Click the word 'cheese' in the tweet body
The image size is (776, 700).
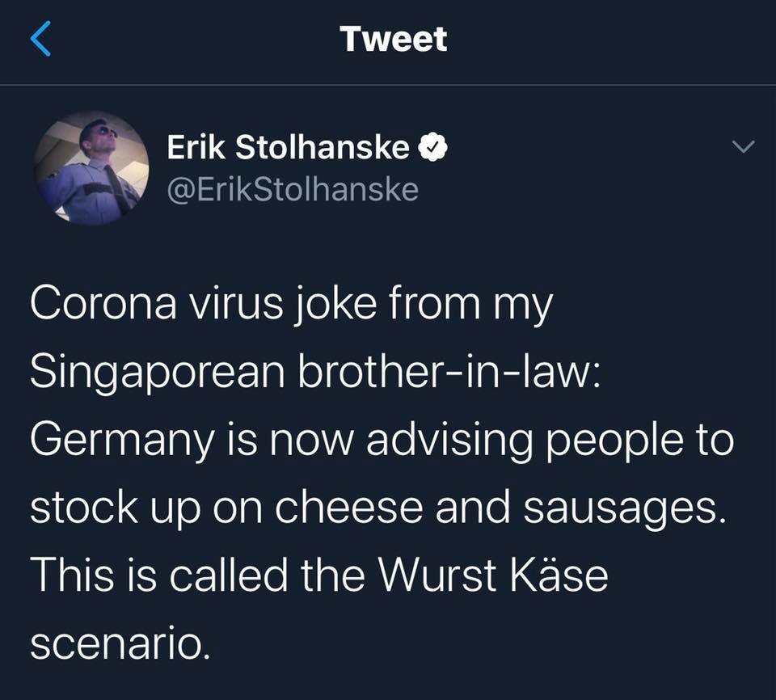point(349,507)
